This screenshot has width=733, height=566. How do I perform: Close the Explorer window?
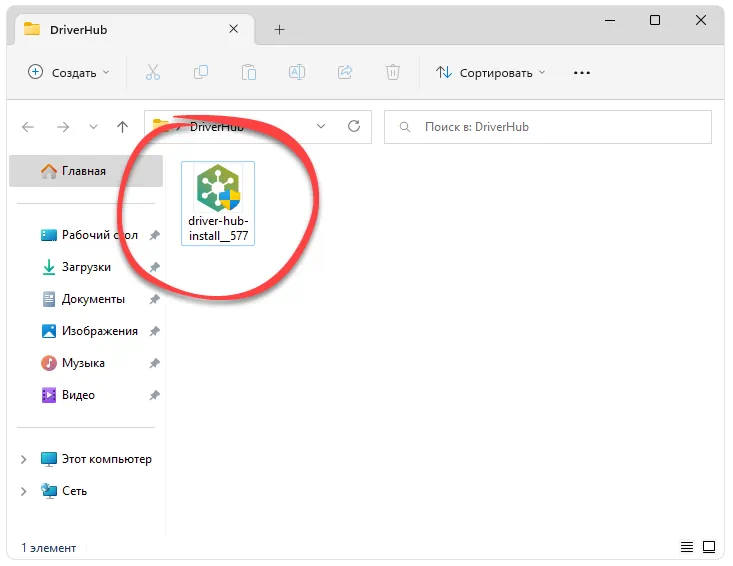(x=701, y=20)
